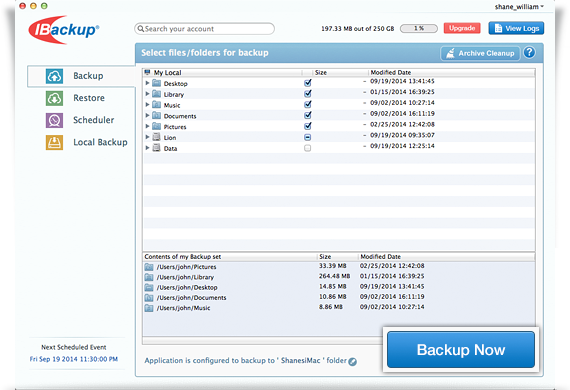
Task: Uncheck the Library folder checkbox
Action: point(308,94)
